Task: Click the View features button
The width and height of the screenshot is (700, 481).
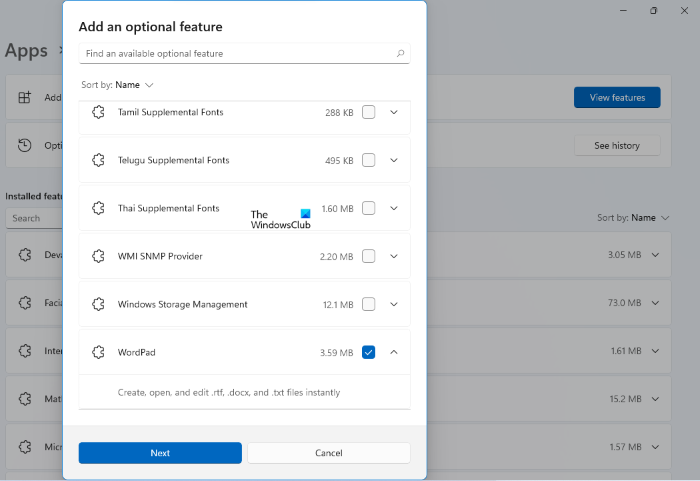Action: pos(617,97)
